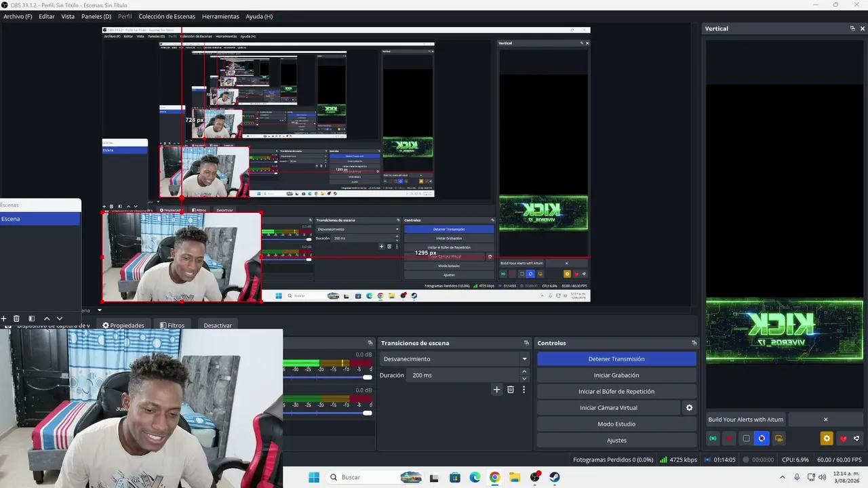The image size is (868, 488).
Task: Select the Escena item in the scenes list
Action: 40,219
